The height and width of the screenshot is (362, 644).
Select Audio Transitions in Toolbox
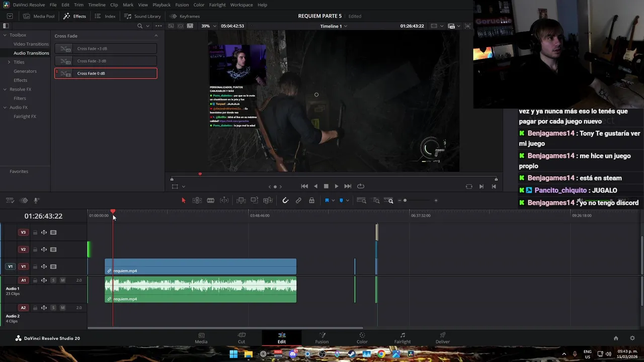coord(31,53)
